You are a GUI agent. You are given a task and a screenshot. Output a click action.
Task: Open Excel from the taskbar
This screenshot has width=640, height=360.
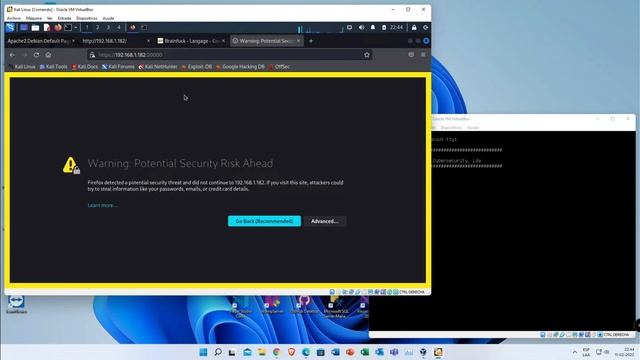364,352
